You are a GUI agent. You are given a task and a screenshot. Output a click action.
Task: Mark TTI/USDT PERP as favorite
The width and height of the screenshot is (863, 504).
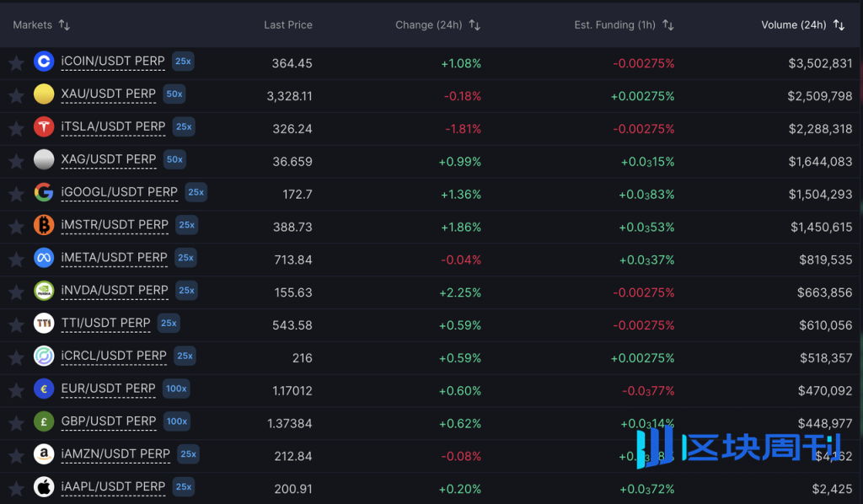pyautogui.click(x=16, y=324)
